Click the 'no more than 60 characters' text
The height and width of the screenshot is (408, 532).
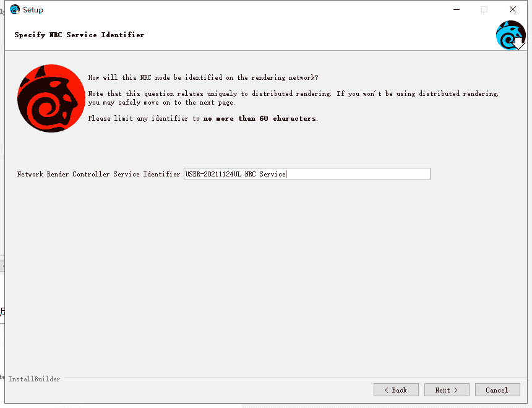pyautogui.click(x=260, y=118)
